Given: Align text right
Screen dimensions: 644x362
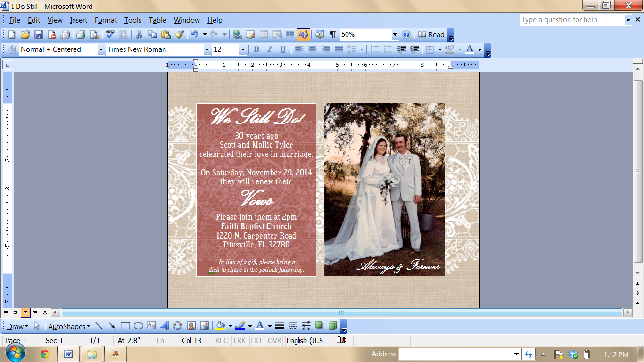Looking at the screenshot, I should coord(325,49).
